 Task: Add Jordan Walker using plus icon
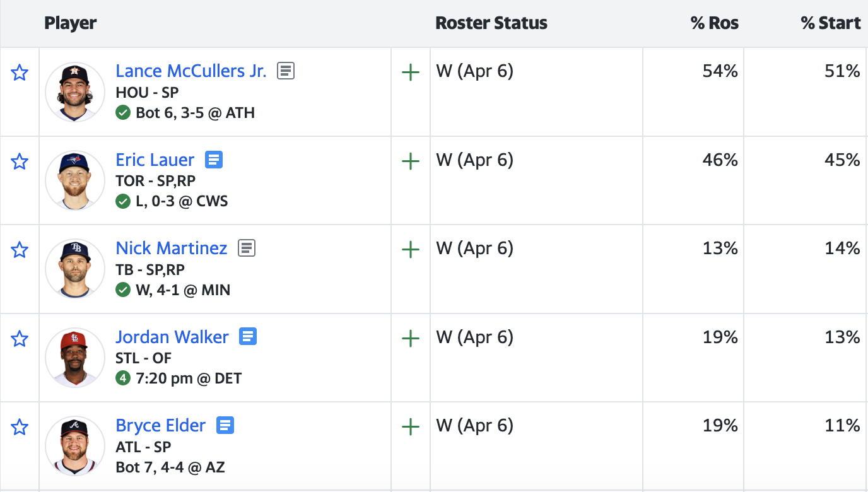(411, 339)
